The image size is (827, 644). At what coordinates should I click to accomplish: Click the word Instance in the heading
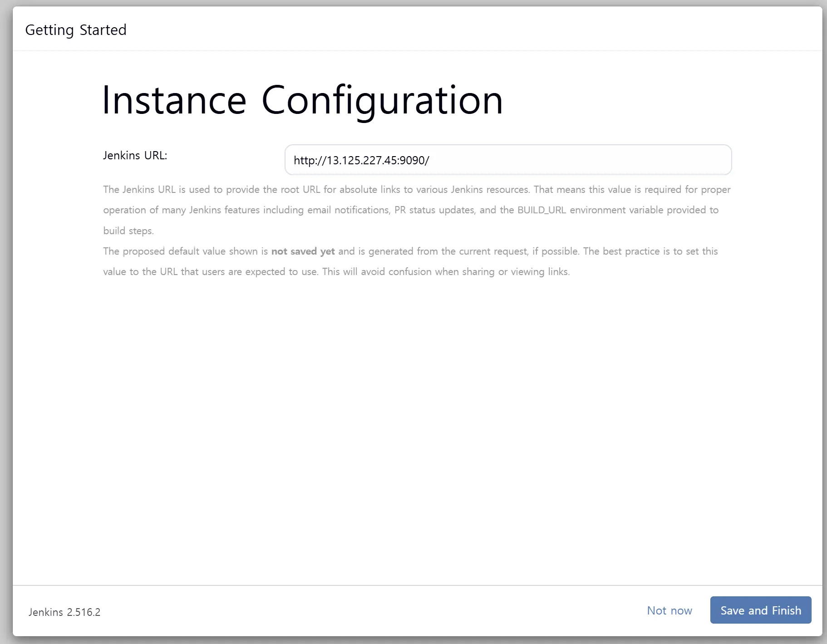[x=174, y=100]
